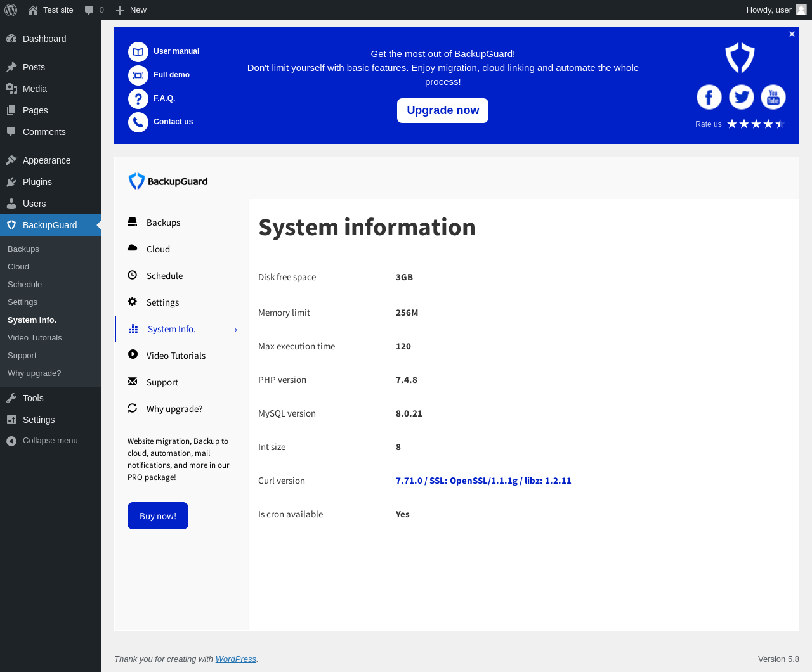Click the User manual book icon
This screenshot has height=672, width=812.
[x=138, y=52]
